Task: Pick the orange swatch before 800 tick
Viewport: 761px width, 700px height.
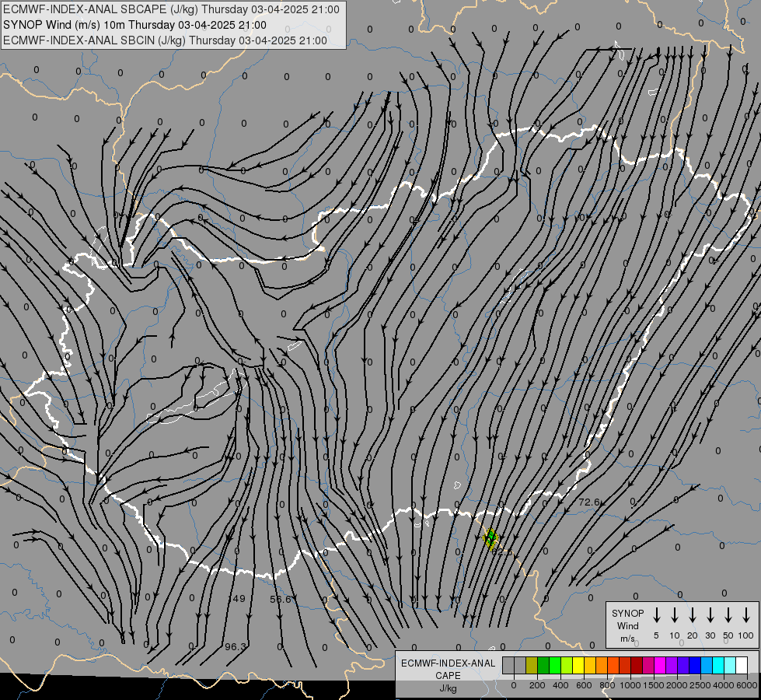Action: 602,665
